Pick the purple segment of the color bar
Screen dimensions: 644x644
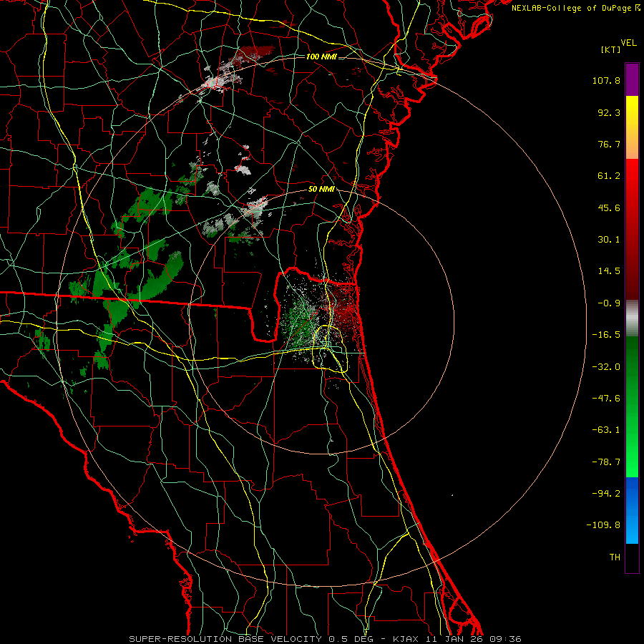[x=632, y=79]
